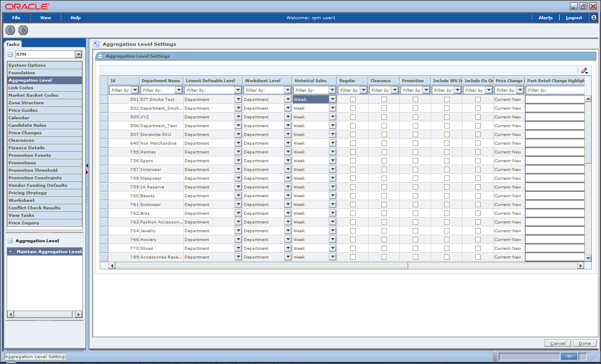601x364 pixels.
Task: Check the Clearance box for Panties department
Action: point(384,152)
